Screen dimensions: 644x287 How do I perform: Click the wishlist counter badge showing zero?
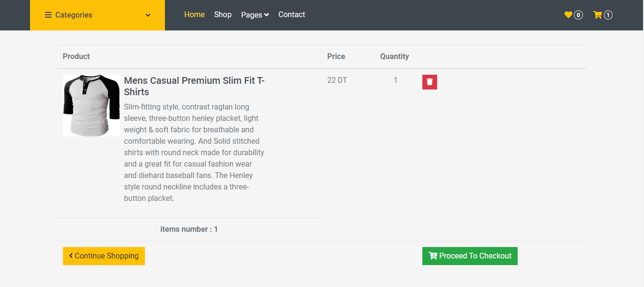[578, 15]
